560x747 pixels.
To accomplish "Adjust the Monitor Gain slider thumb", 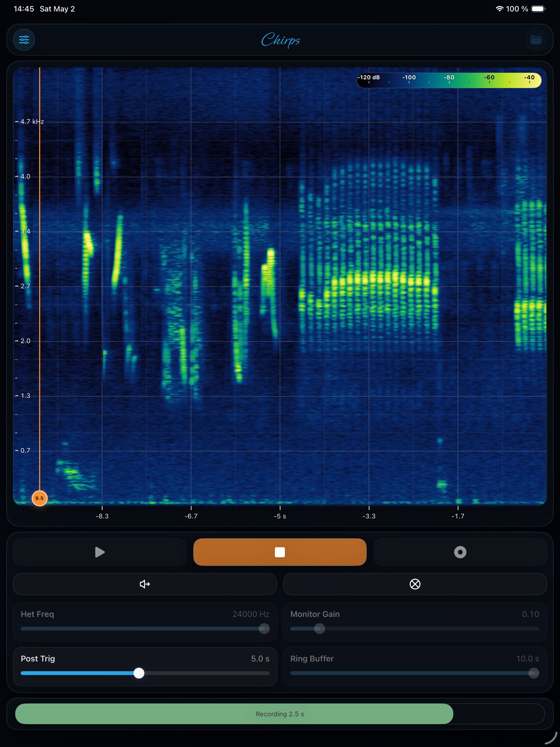I will 319,629.
